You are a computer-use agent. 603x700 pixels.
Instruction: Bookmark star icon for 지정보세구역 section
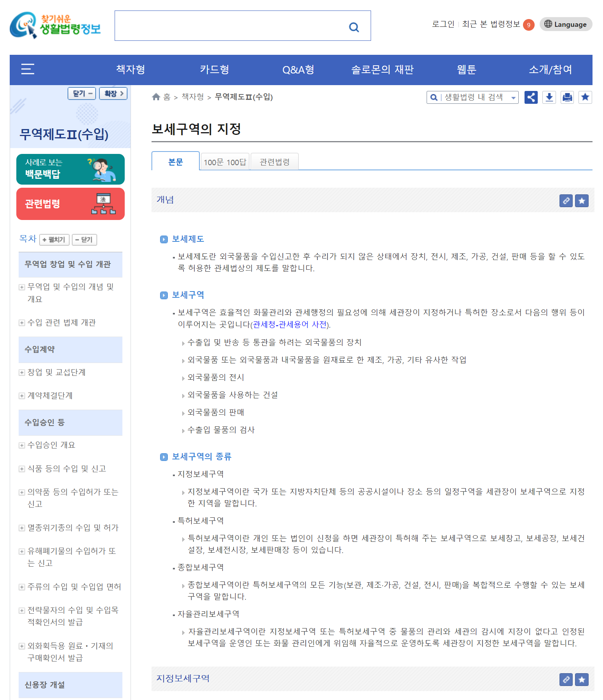582,679
